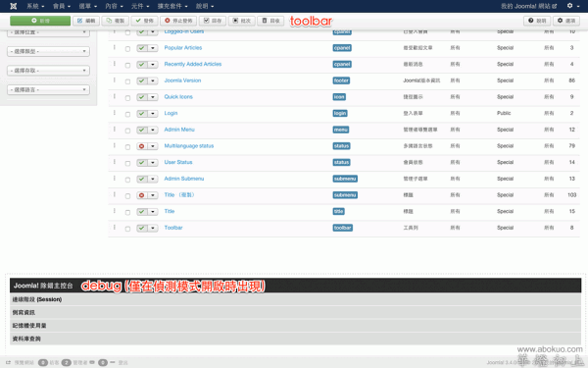Click the green publish status icon for Toolbar row
The width and height of the screenshot is (588, 368).
click(142, 228)
